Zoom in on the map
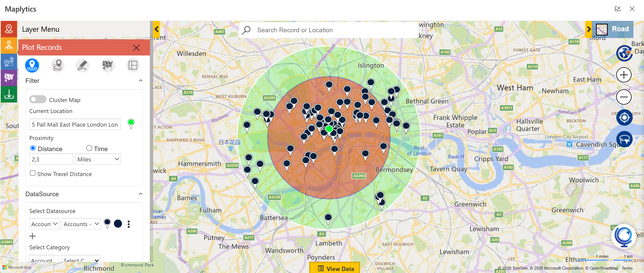Image resolution: width=644 pixels, height=273 pixels. (624, 75)
